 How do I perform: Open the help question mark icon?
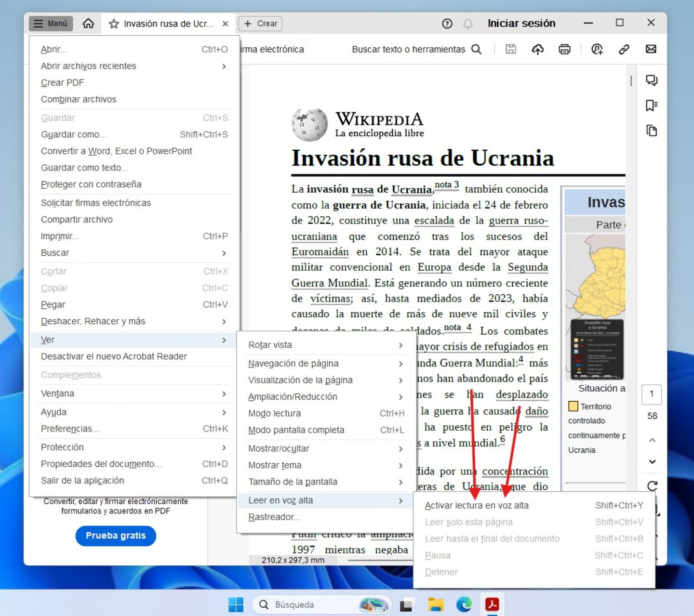[x=447, y=24]
